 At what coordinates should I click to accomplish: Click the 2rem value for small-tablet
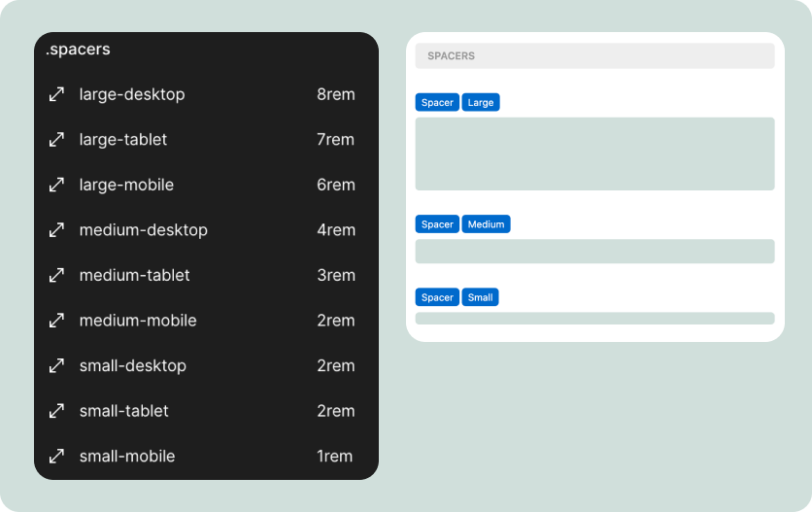(336, 411)
